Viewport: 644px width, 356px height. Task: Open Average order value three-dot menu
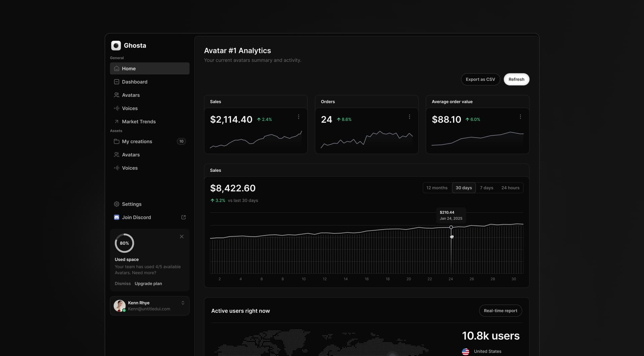pos(520,117)
